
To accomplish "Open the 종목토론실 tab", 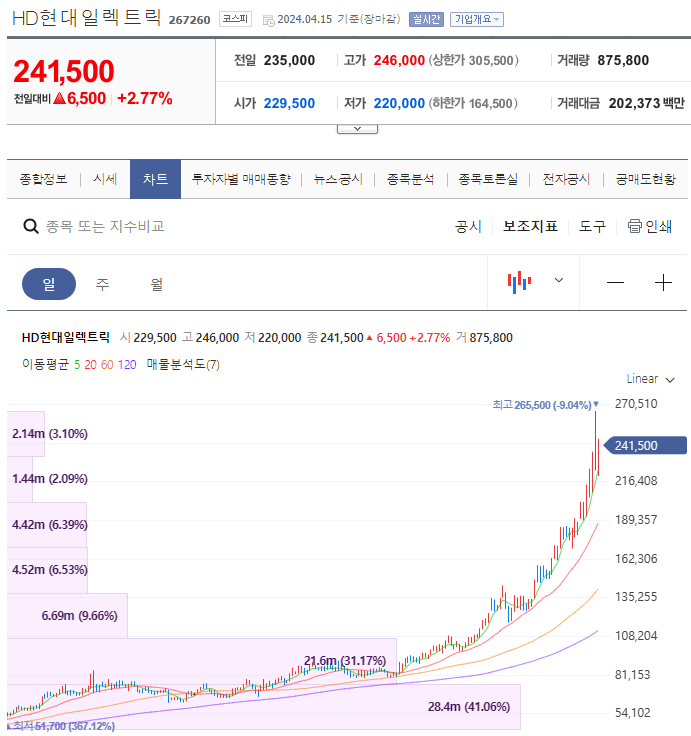I will pyautogui.click(x=488, y=179).
